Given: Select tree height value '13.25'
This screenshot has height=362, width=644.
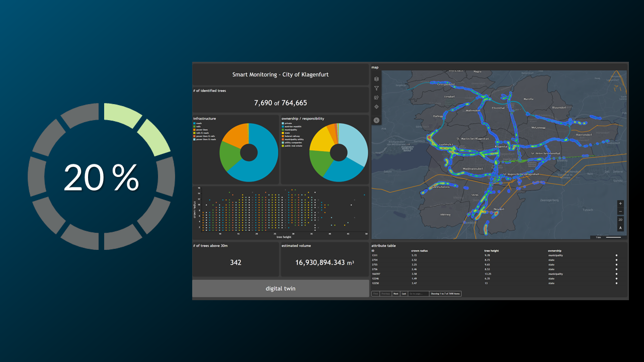Looking at the screenshot, I should coord(488,274).
